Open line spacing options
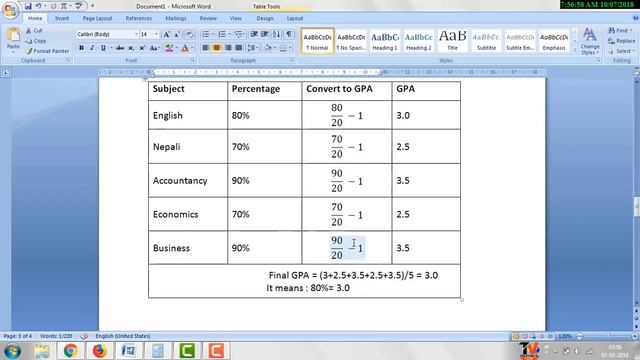 click(x=253, y=48)
